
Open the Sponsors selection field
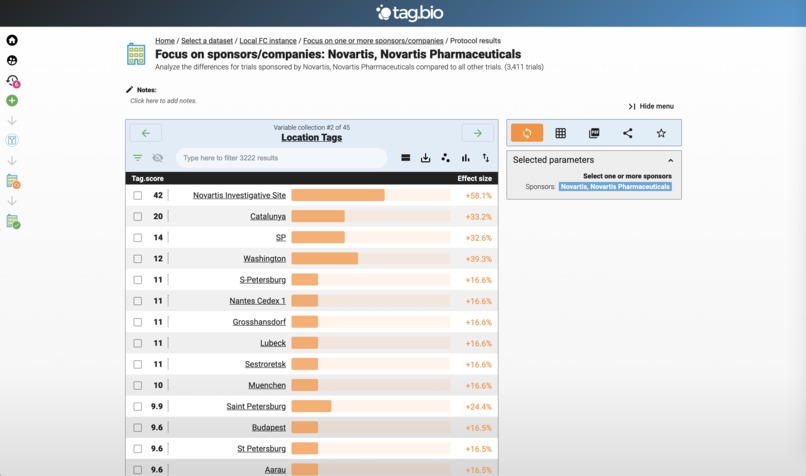615,187
